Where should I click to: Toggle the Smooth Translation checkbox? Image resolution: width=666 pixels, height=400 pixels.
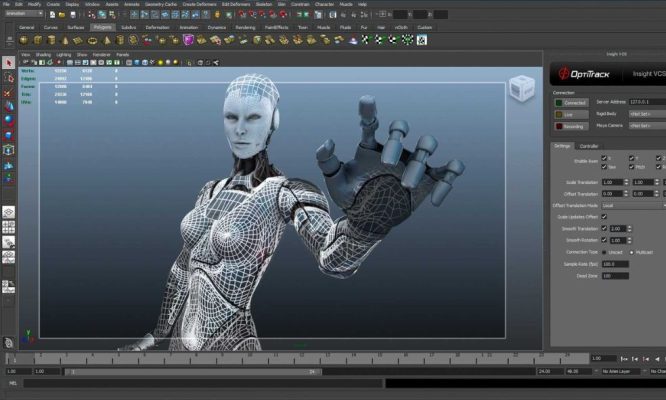pos(603,229)
